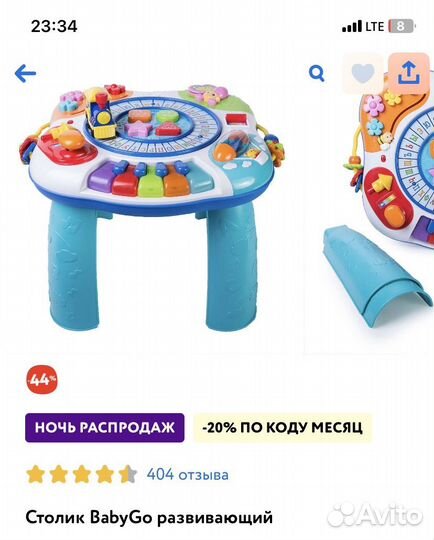Open the НОЧЬ РАСПРОДАЖ promo banner
The width and height of the screenshot is (434, 540).
(105, 428)
